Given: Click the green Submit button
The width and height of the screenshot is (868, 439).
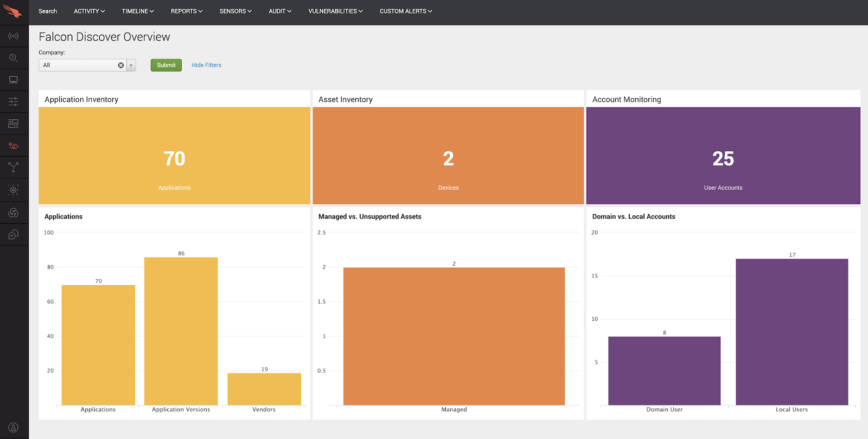Looking at the screenshot, I should point(166,65).
